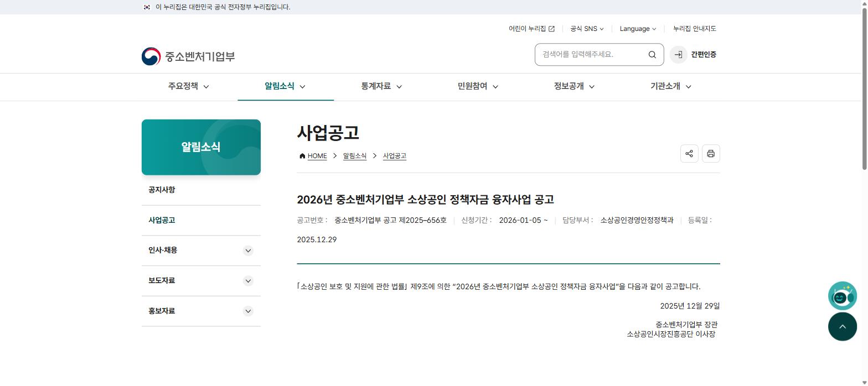Click the external-link icon beside 어린이 누리집

(x=551, y=29)
